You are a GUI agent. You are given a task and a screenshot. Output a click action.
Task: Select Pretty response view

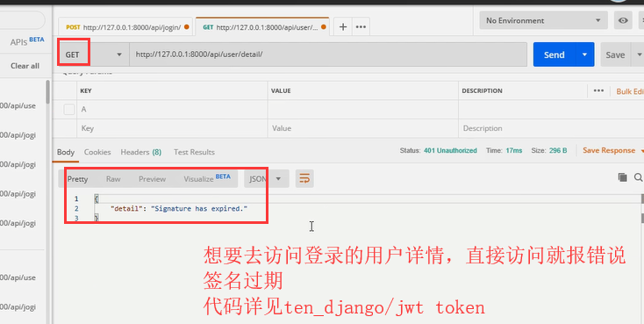tap(77, 179)
